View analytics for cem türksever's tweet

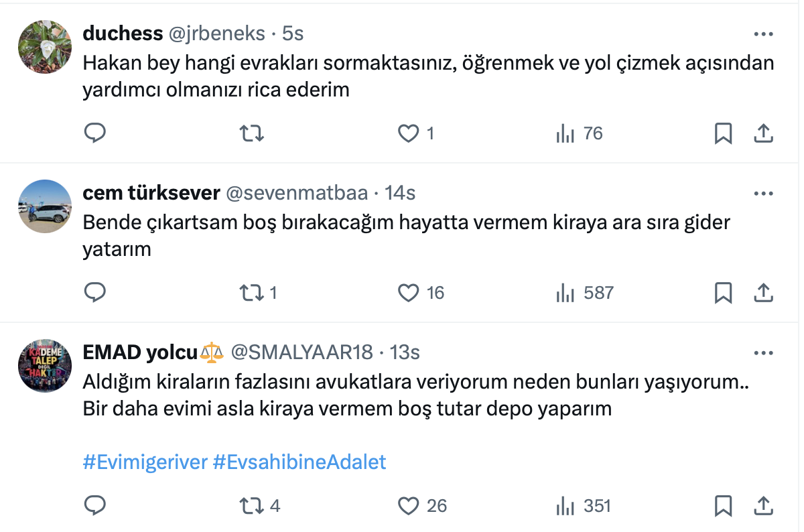[x=566, y=293]
